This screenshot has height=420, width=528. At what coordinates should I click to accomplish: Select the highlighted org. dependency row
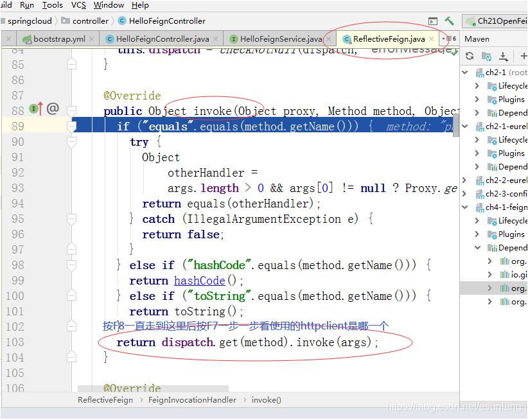tap(494, 288)
